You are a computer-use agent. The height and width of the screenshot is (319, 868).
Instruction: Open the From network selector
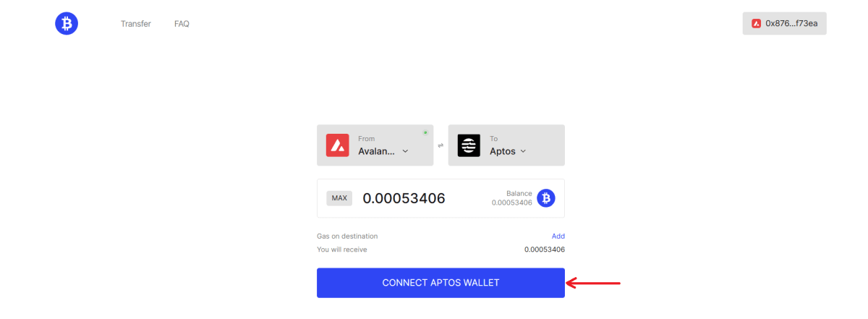375,145
